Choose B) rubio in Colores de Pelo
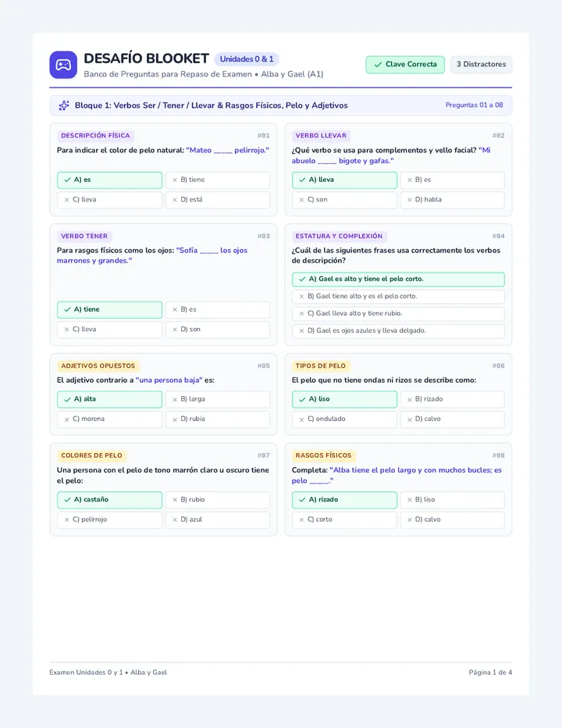Image resolution: width=562 pixels, height=728 pixels. tap(218, 500)
